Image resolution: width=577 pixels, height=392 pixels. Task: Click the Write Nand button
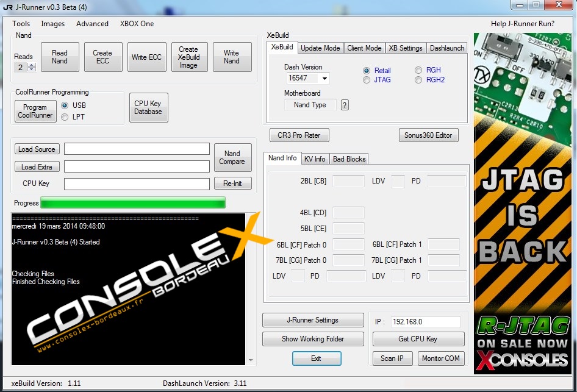pyautogui.click(x=232, y=57)
